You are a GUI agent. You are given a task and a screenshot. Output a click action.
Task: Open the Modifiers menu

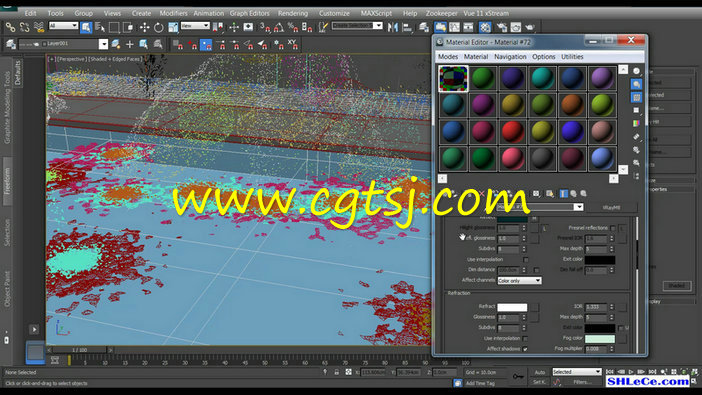coord(173,13)
